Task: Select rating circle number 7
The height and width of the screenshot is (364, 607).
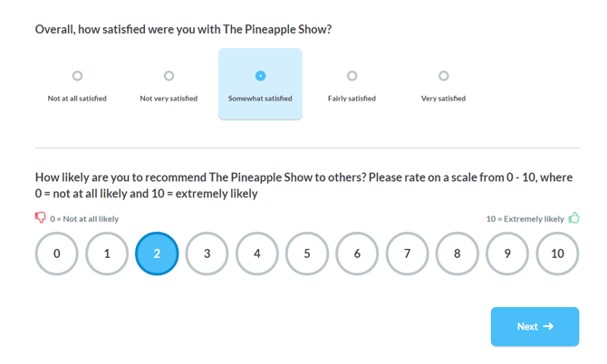Action: [x=408, y=254]
